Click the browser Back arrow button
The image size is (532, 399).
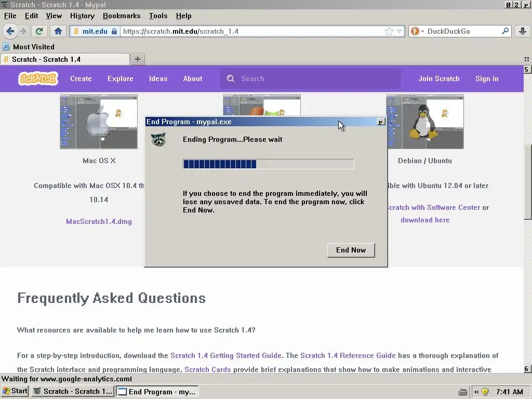[x=10, y=31]
